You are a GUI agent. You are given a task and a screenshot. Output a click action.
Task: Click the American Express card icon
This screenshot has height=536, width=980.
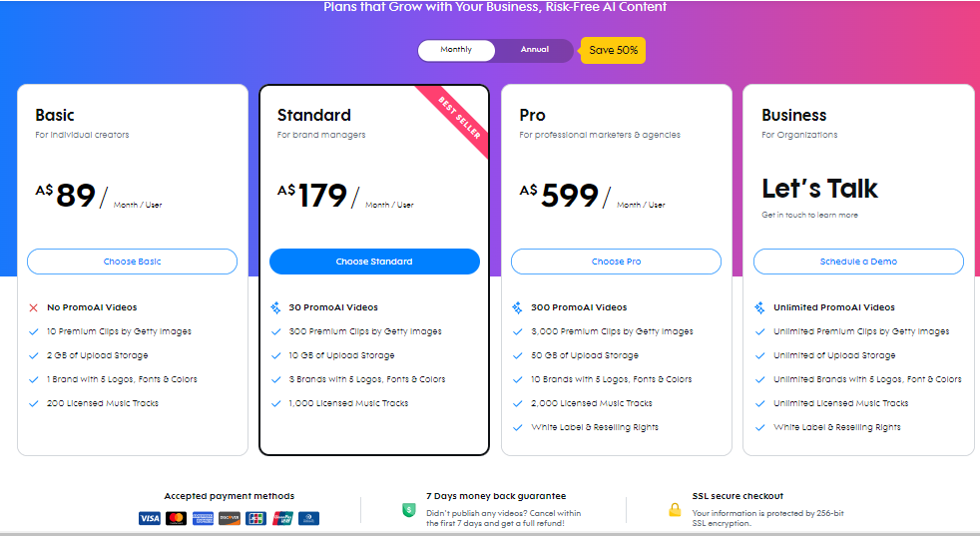point(203,518)
